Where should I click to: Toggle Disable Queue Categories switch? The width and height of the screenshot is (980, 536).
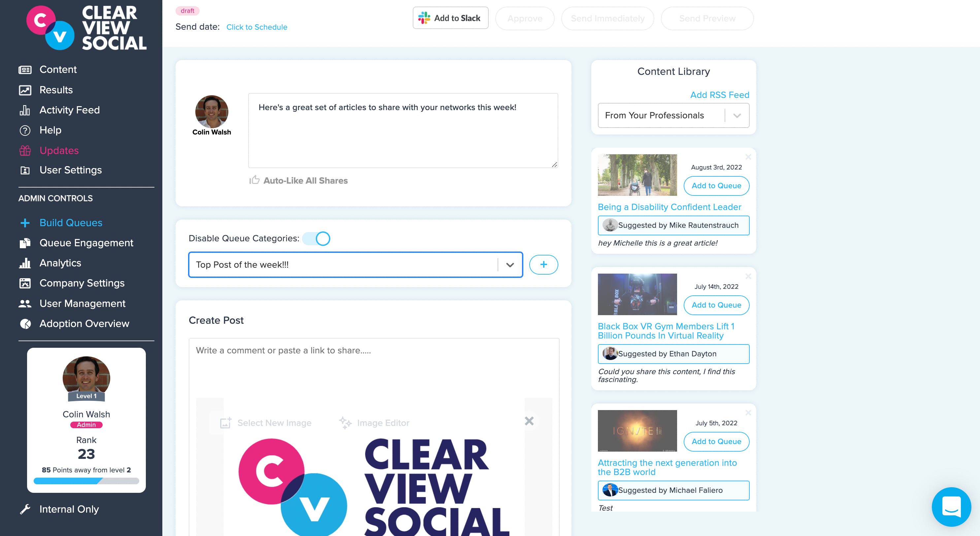(316, 238)
